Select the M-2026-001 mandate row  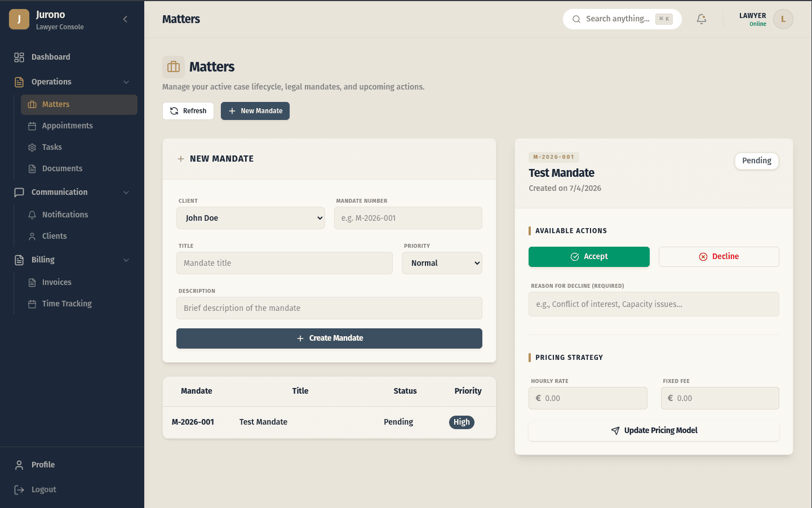[329, 422]
